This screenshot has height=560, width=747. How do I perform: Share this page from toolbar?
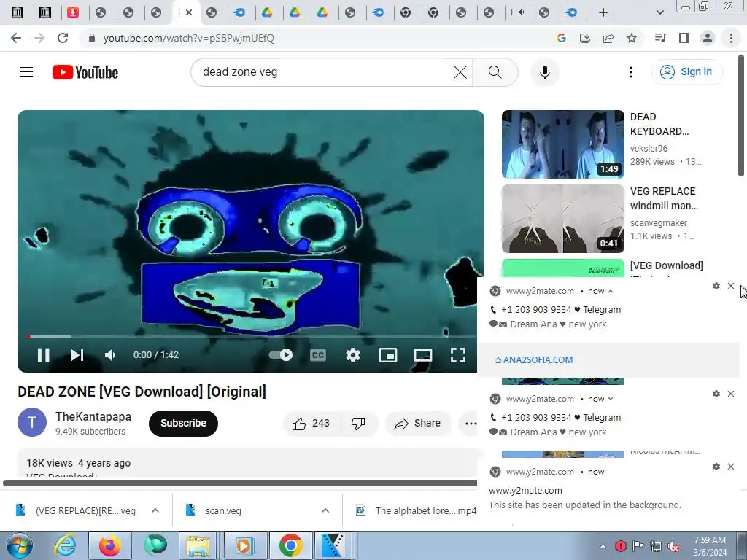[x=608, y=38]
